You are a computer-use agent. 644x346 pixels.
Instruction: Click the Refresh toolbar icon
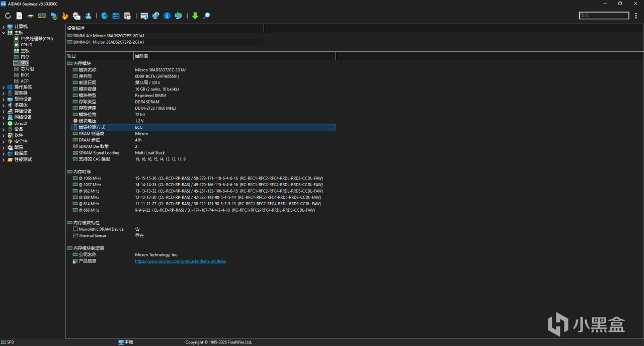8,16
